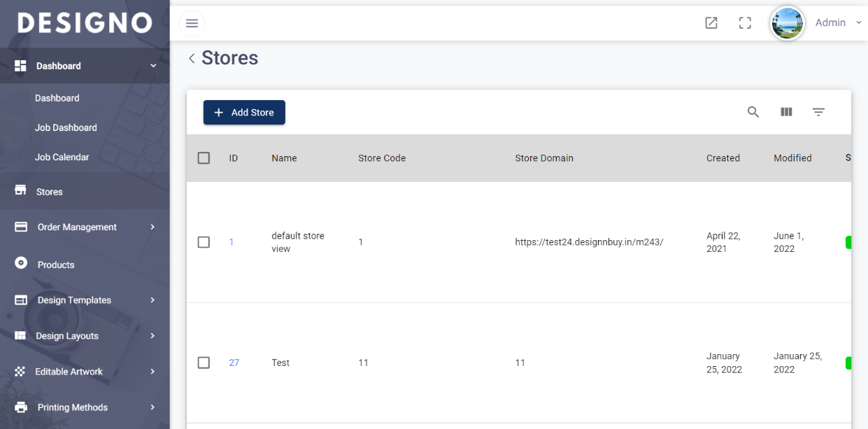
Task: Open the filter list icon
Action: coord(818,112)
